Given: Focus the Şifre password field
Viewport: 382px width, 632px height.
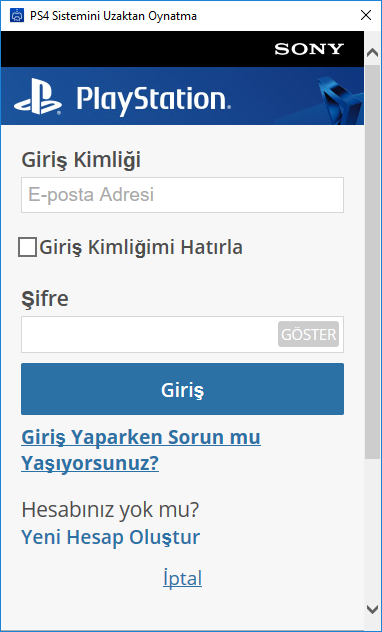Looking at the screenshot, I should [x=149, y=335].
